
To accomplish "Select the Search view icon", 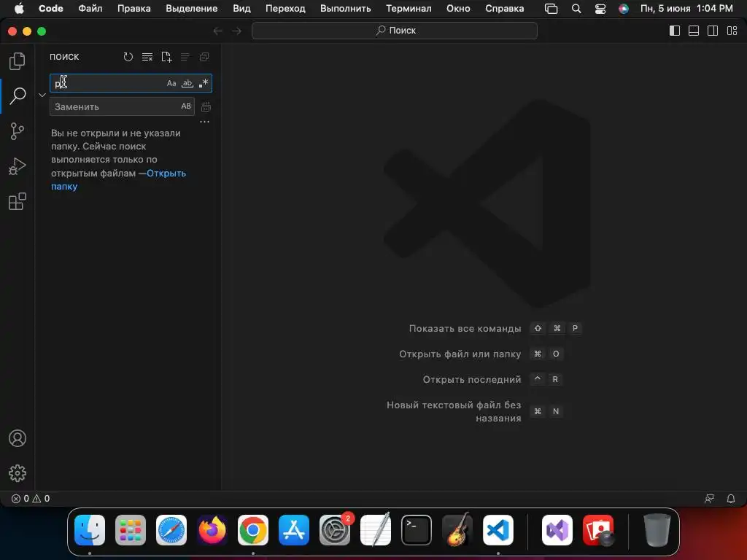I will click(18, 96).
